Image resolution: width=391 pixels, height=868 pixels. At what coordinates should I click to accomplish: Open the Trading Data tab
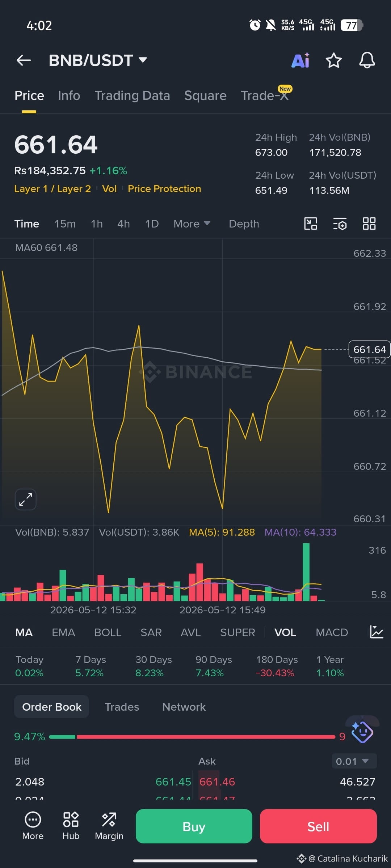[132, 95]
